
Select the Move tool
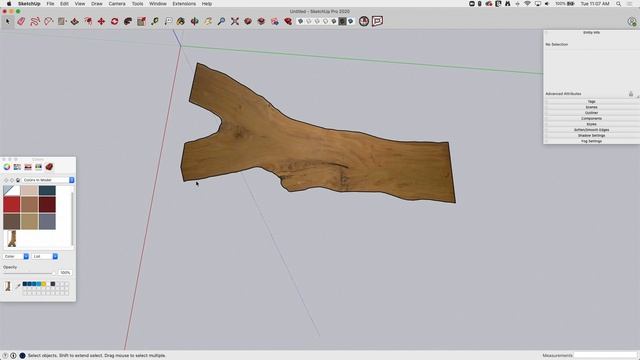[x=101, y=21]
